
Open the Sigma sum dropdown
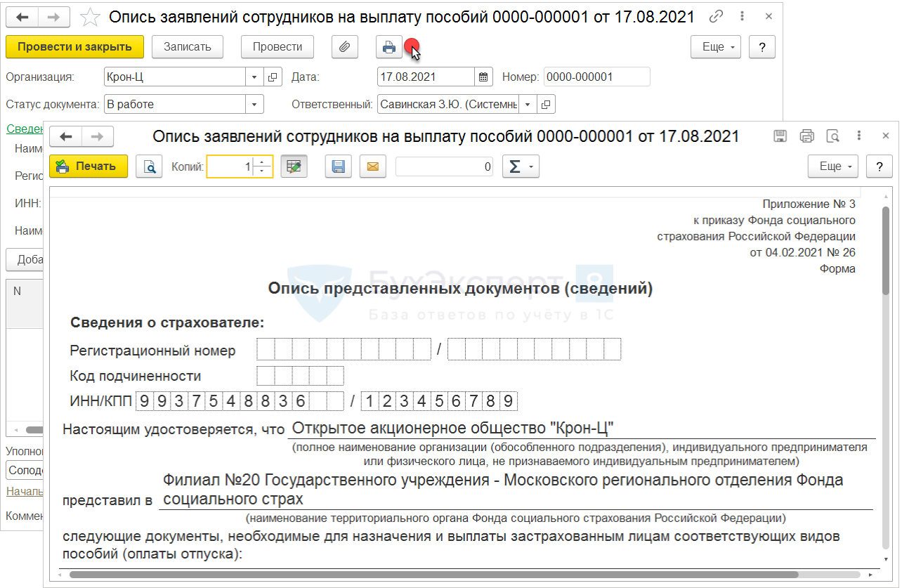coord(521,166)
